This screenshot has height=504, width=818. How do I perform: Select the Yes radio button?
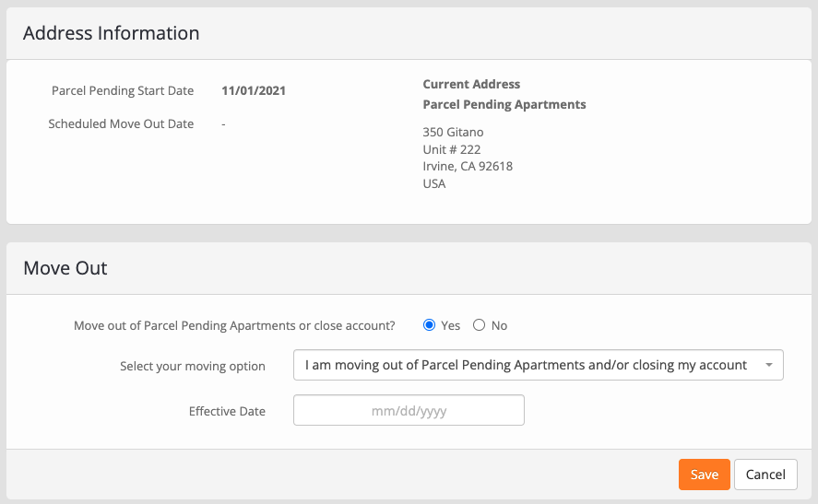[429, 325]
